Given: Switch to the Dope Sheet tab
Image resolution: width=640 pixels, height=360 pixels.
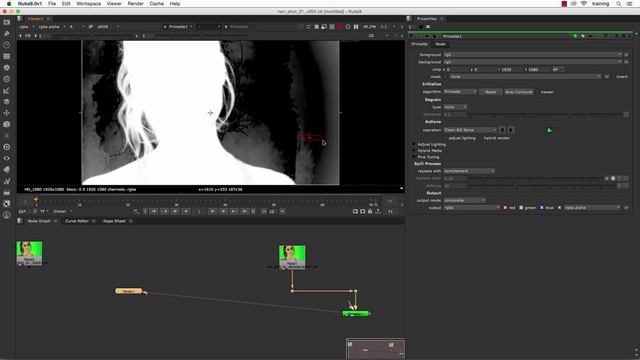Looking at the screenshot, I should pos(114,221).
